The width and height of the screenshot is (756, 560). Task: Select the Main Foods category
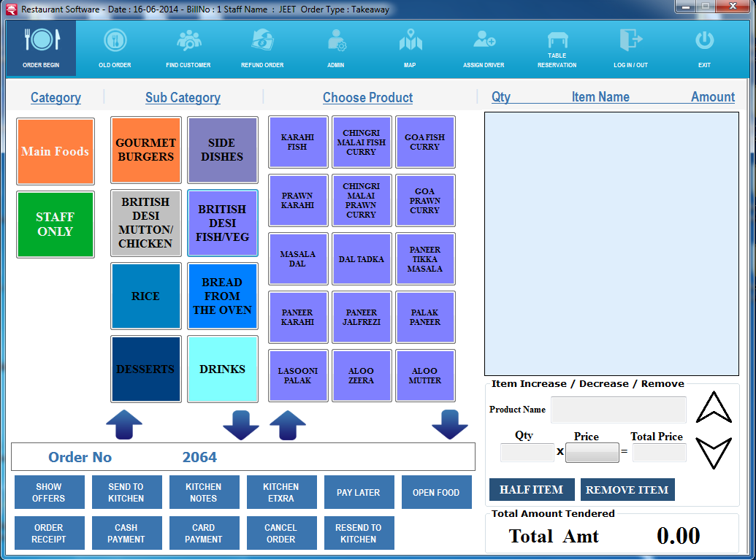point(56,152)
